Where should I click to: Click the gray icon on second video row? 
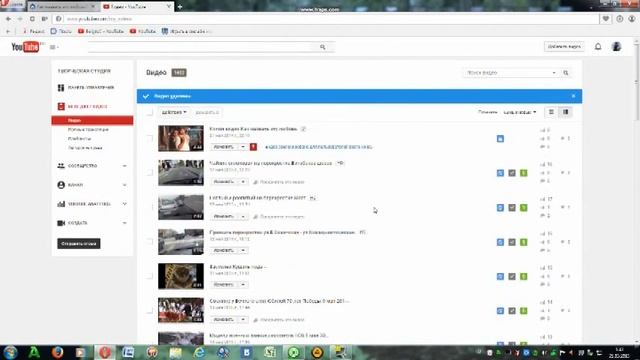pyautogui.click(x=512, y=173)
